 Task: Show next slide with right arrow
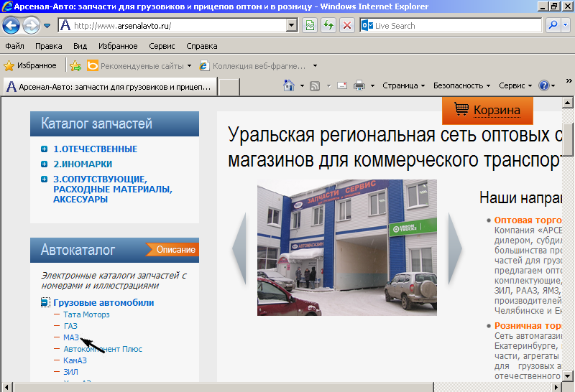pyautogui.click(x=455, y=248)
